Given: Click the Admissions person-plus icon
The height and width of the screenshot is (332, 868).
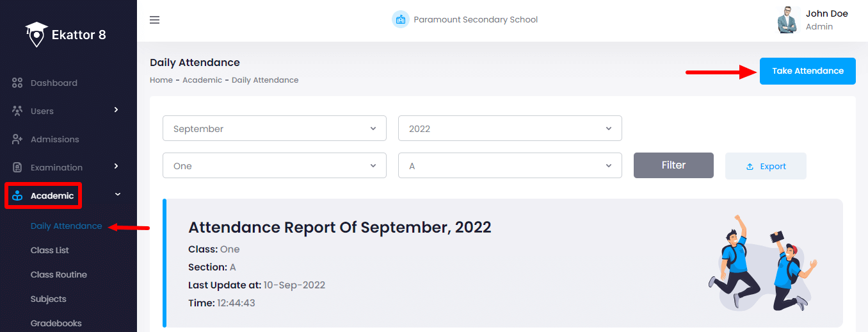Looking at the screenshot, I should pyautogui.click(x=17, y=139).
